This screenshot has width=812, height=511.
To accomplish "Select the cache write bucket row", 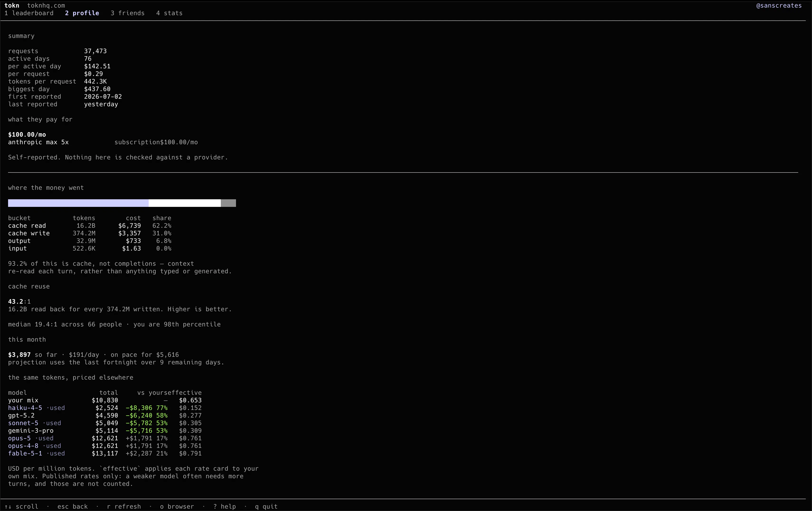I will (90, 233).
